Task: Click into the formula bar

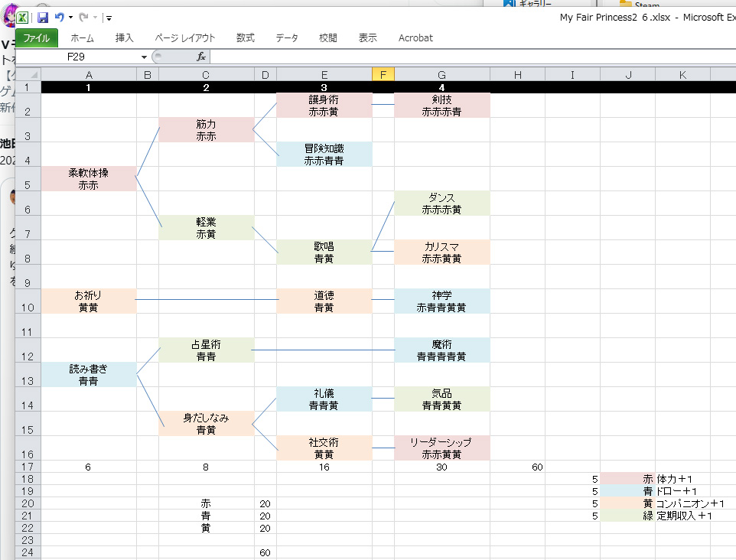Action: [x=473, y=57]
